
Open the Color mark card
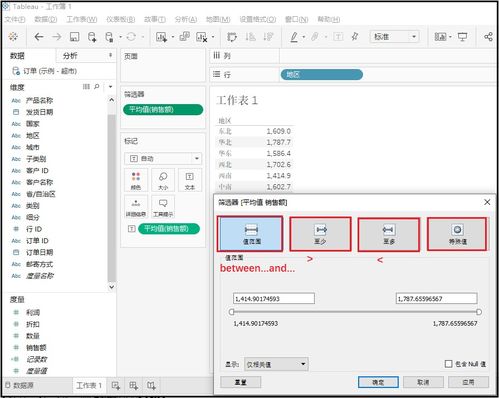click(136, 180)
